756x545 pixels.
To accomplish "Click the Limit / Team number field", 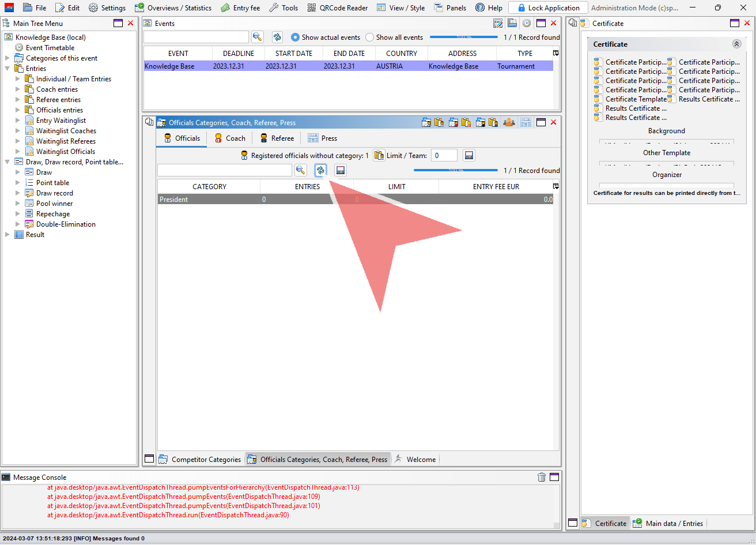I will tap(444, 155).
